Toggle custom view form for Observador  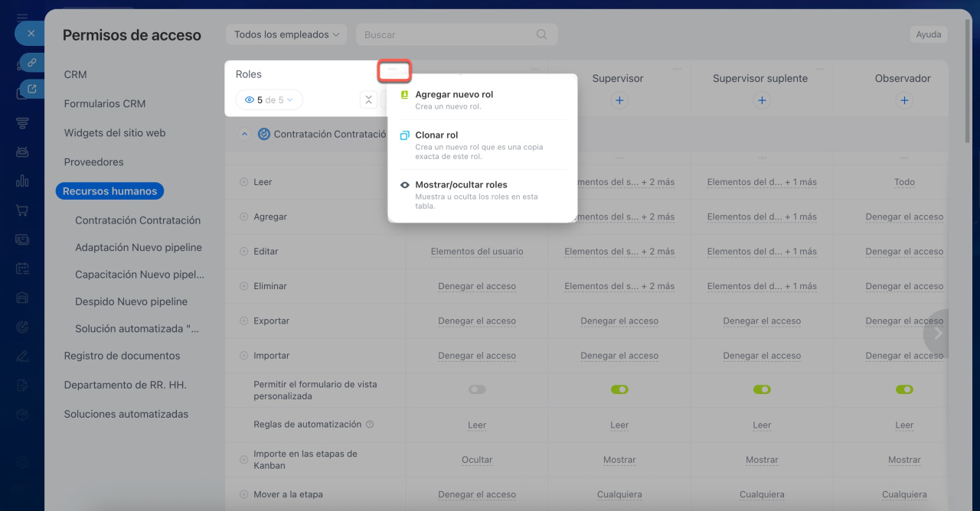(x=904, y=390)
